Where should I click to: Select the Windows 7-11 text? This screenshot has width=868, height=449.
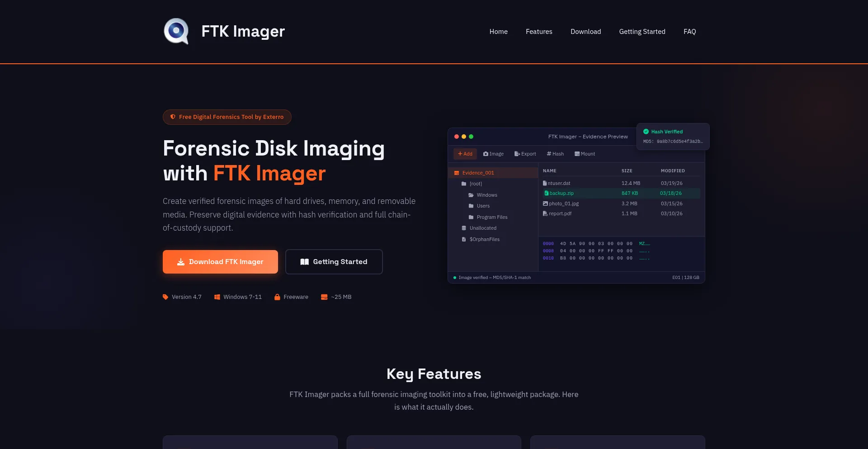(x=242, y=297)
